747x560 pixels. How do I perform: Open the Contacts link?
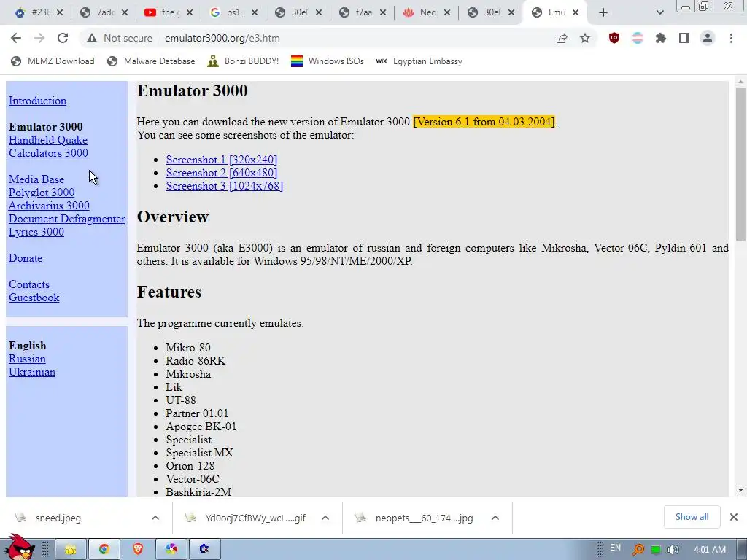[29, 284]
